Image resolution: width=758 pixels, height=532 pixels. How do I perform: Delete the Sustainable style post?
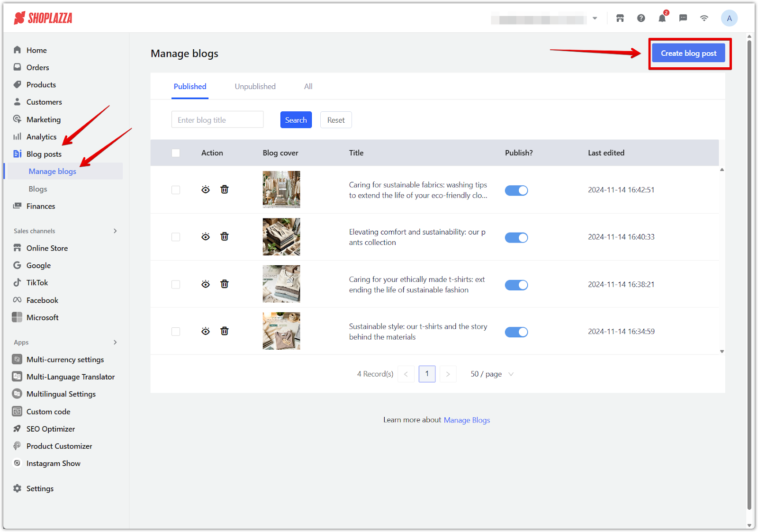click(225, 331)
